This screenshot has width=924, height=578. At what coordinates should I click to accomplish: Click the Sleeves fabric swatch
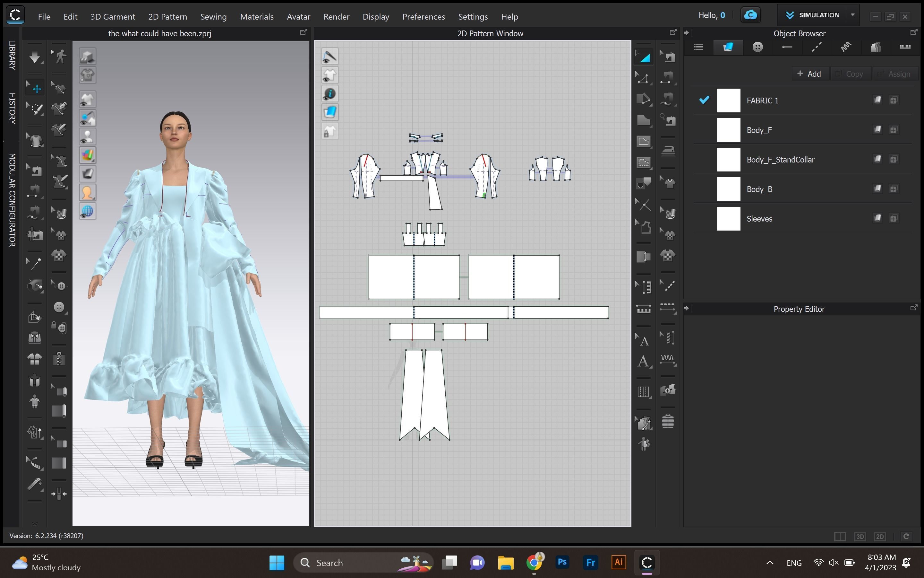[728, 219]
